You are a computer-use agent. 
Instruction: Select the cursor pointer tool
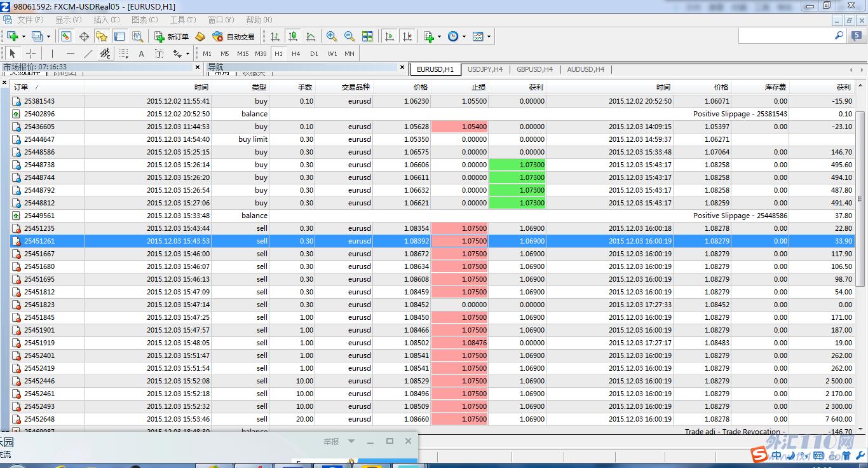point(13,54)
